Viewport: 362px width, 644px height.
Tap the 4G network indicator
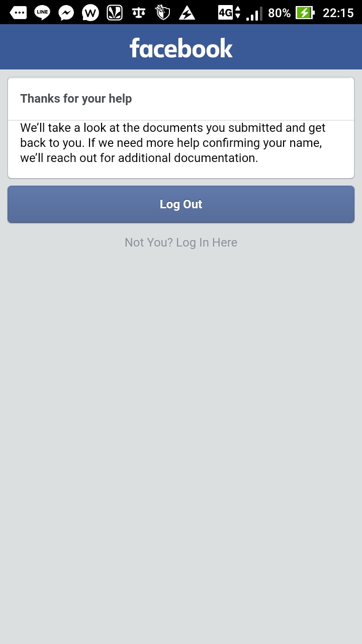[225, 13]
